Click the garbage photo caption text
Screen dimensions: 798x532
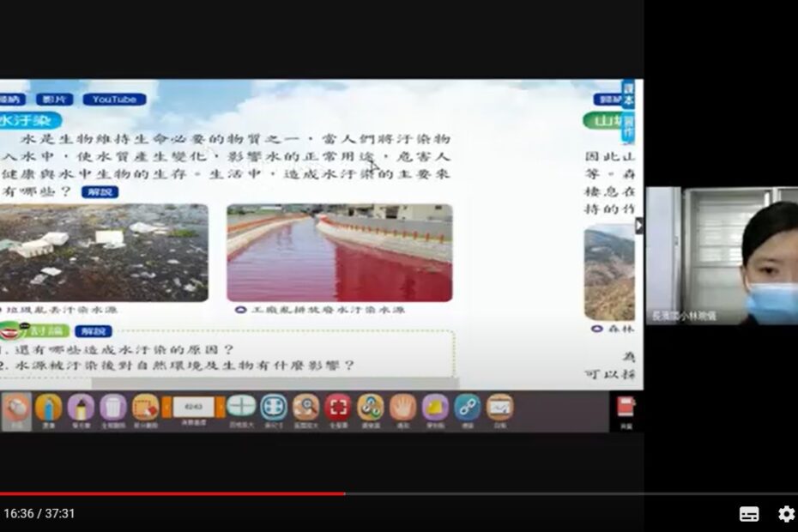click(x=61, y=310)
